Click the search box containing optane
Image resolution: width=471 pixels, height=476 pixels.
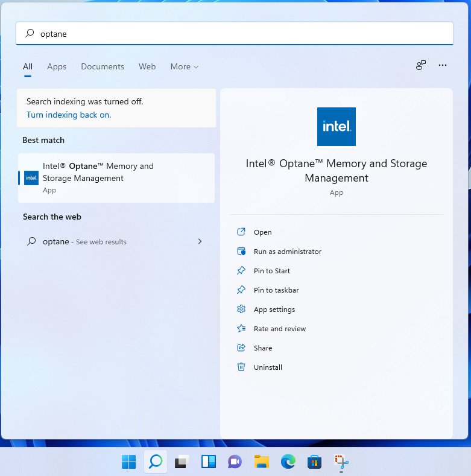tap(234, 34)
